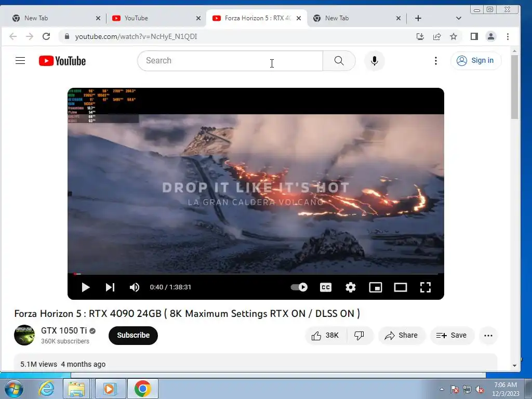
Task: Share this video
Action: 402,336
